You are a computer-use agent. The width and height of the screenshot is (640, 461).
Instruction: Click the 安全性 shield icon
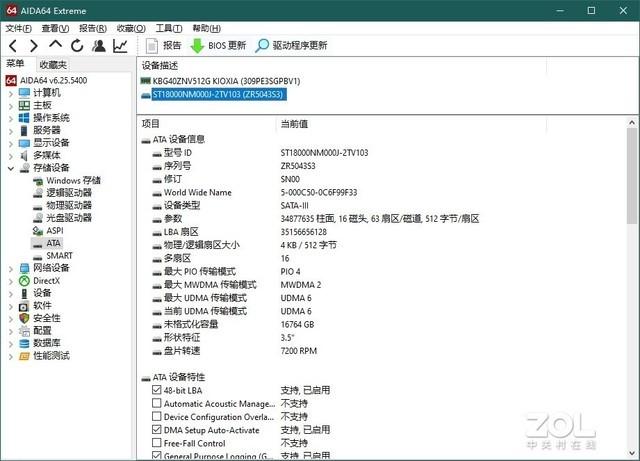24,318
